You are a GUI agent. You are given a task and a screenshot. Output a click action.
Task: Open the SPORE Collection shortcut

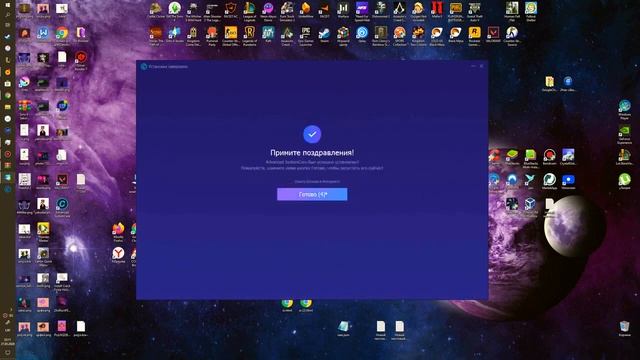click(400, 36)
